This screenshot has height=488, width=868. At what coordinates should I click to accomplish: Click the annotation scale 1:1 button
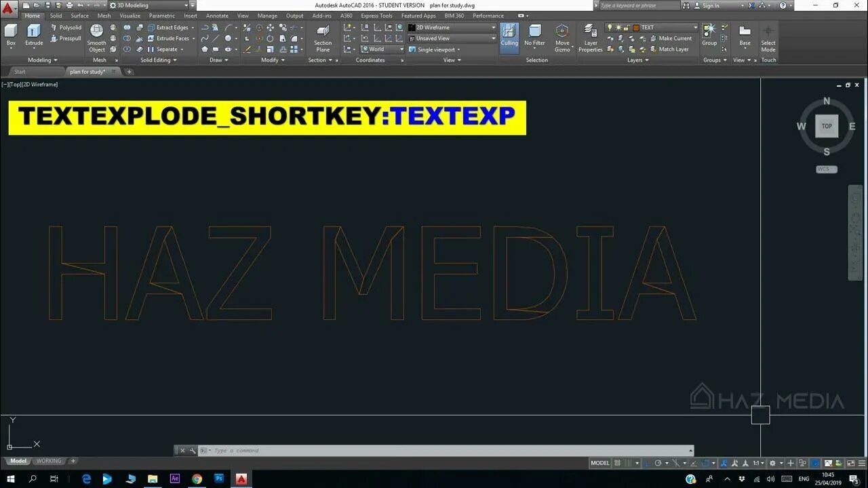(x=757, y=463)
